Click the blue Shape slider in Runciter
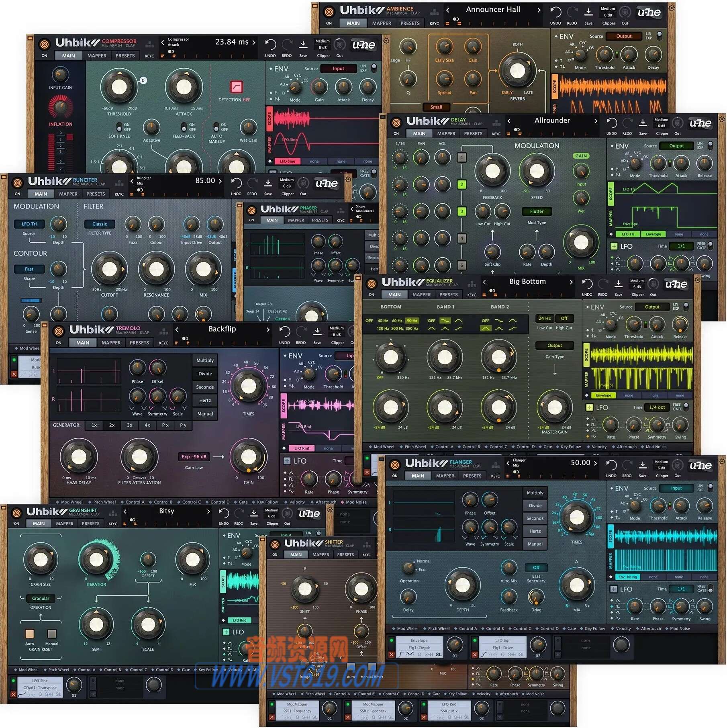Screen dimensions: 727x728 32,300
